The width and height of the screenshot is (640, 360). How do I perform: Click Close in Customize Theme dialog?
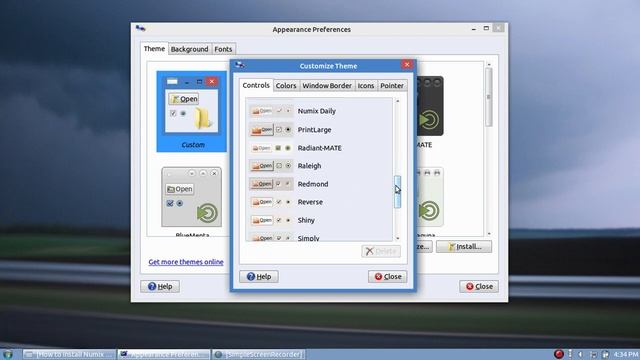tap(387, 277)
